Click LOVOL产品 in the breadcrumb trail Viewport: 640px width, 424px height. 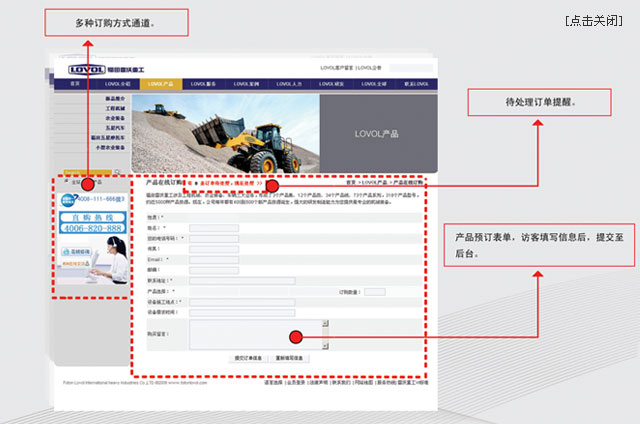[374, 182]
